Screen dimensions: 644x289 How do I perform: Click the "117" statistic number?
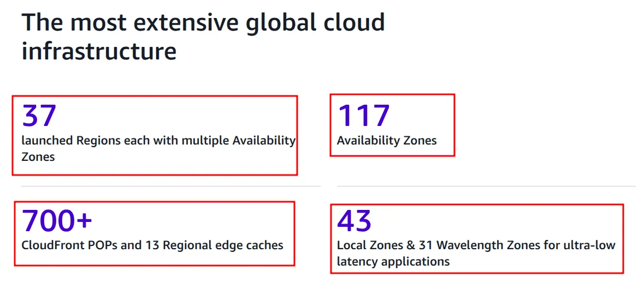click(363, 115)
